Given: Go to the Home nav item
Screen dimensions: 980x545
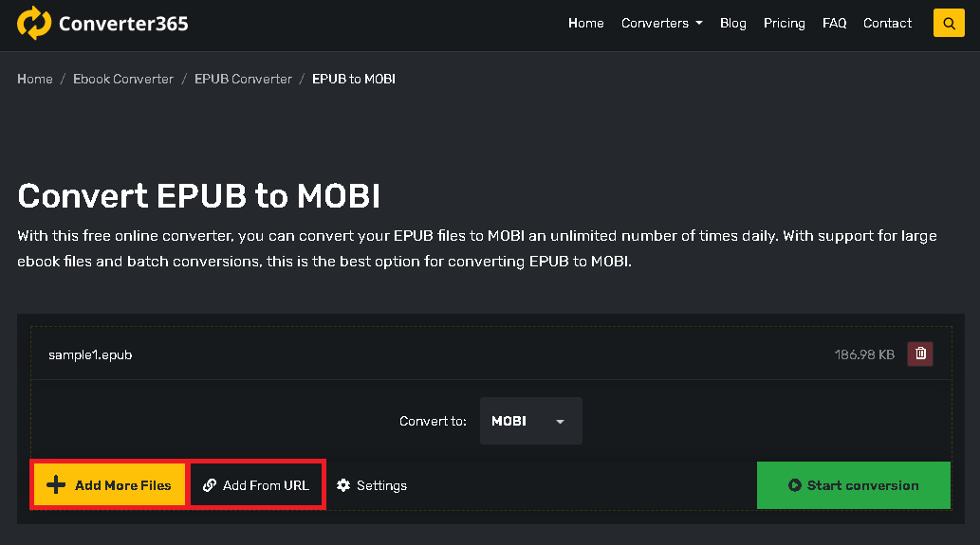Looking at the screenshot, I should 585,23.
